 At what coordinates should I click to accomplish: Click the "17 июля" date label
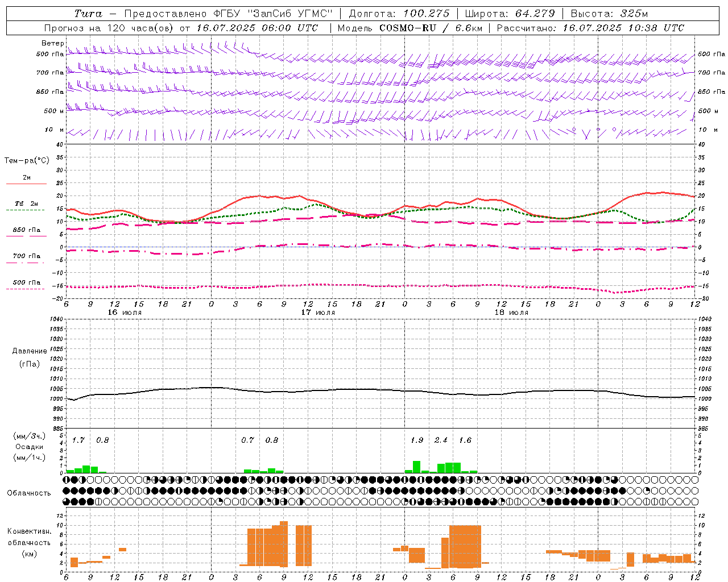[x=318, y=313]
